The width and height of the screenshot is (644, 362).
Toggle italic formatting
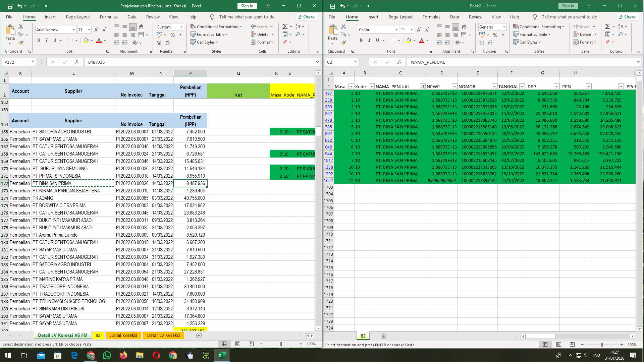tap(47, 40)
